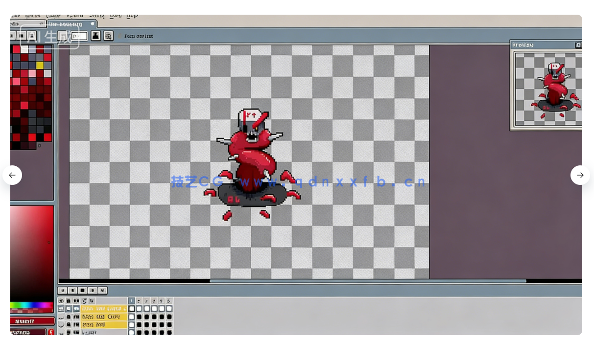594x364 pixels.
Task: Click the last button in the playback bar
Action: 102,291
